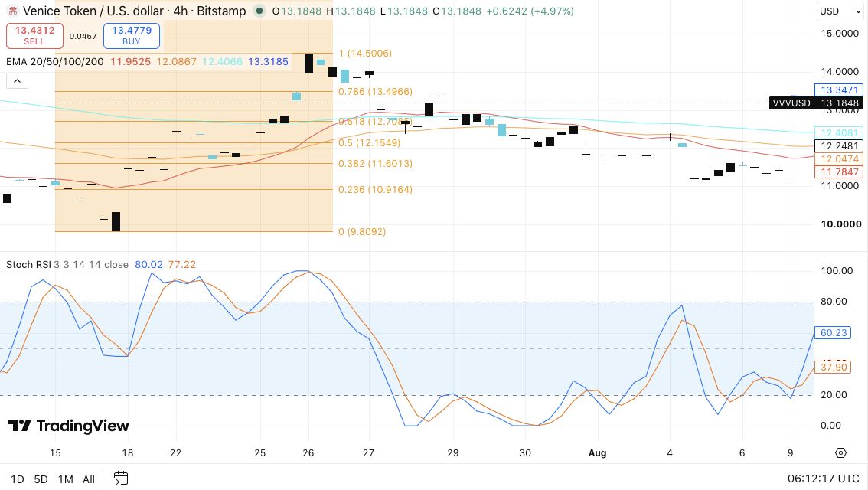Select the 1M time range

click(x=65, y=479)
